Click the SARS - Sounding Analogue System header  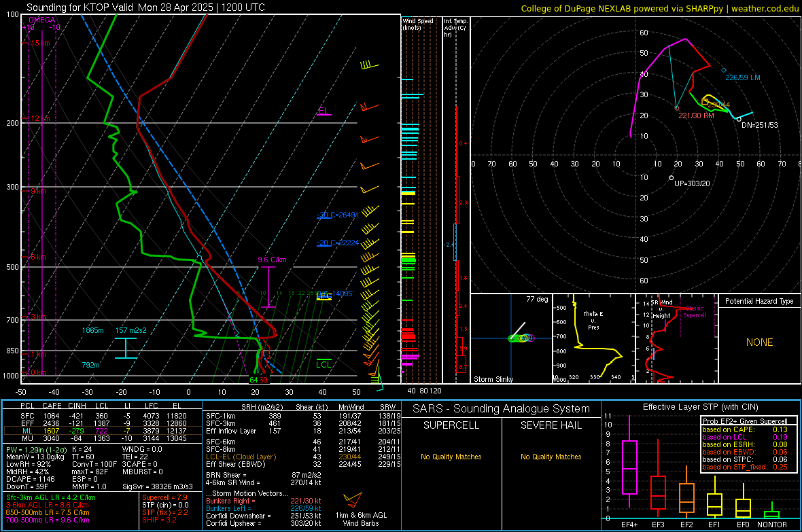pyautogui.click(x=501, y=409)
